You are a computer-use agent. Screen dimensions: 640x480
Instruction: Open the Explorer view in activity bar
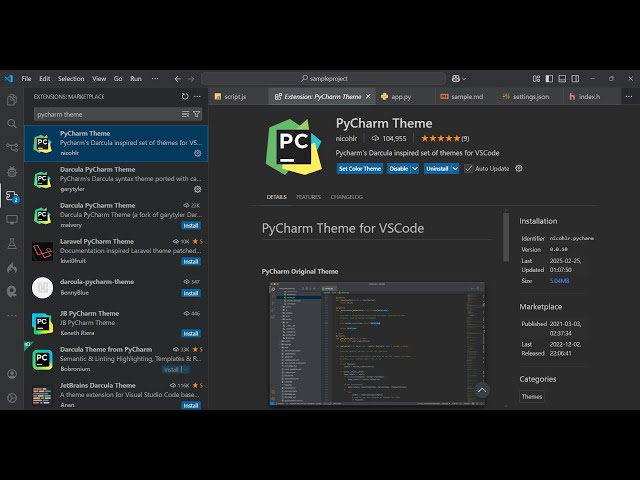coord(12,100)
